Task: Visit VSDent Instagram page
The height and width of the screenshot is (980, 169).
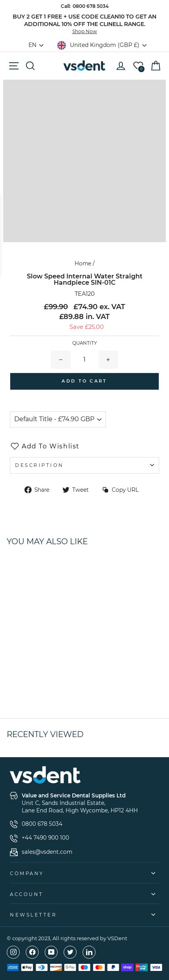Action: (13, 952)
